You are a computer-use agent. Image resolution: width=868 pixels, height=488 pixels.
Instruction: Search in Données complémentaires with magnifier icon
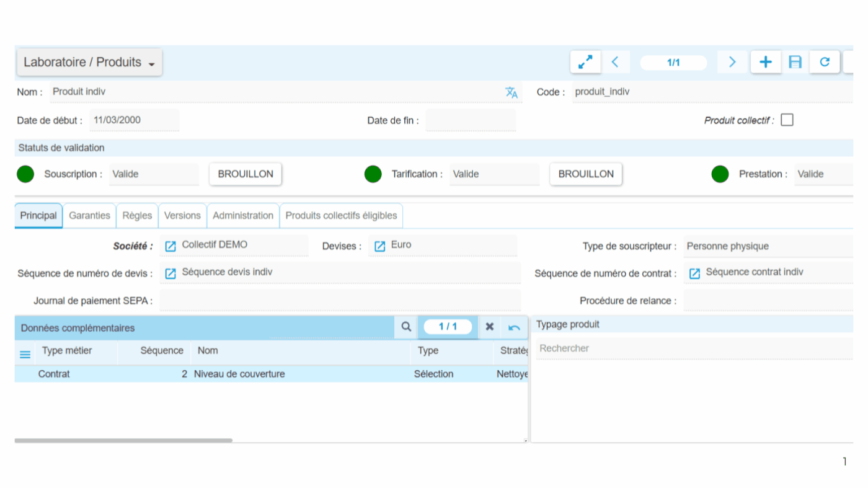coord(406,327)
